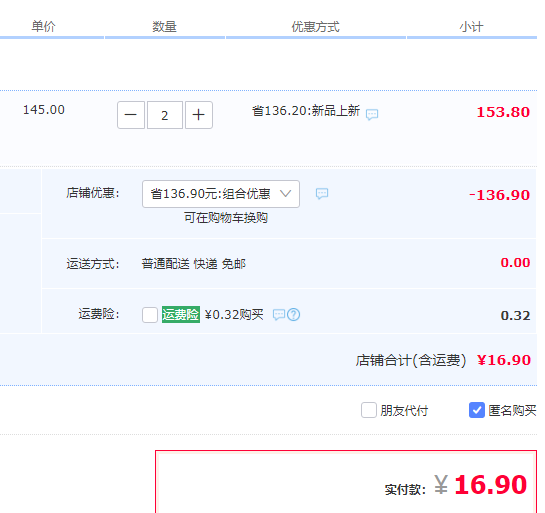This screenshot has height=513, width=545.
Task: Click the chevron arrow of the 店铺优惠 dropdown
Action: click(x=285, y=194)
